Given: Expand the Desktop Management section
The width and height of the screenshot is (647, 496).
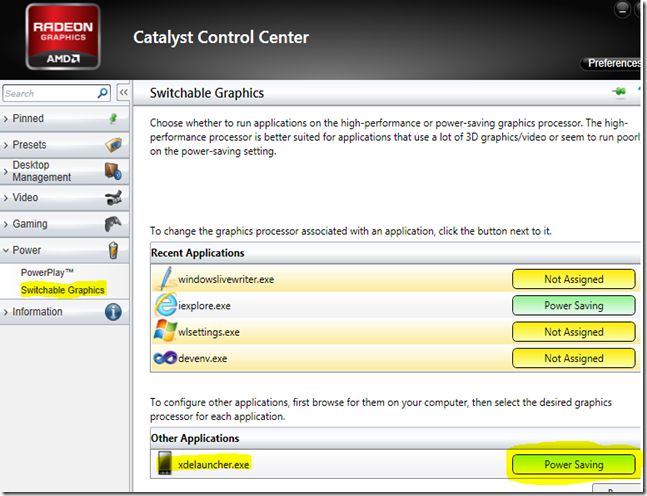Looking at the screenshot, I should coord(5,171).
